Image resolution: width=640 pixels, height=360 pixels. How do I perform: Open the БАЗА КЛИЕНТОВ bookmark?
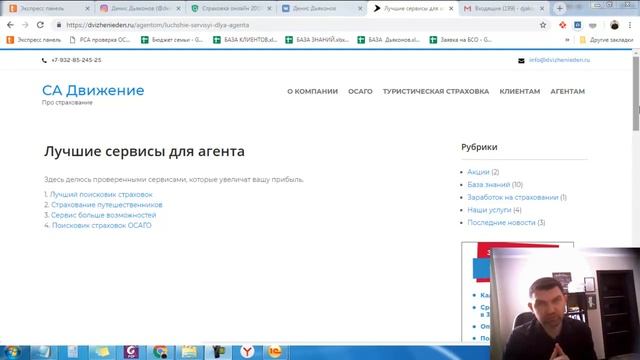pos(245,40)
